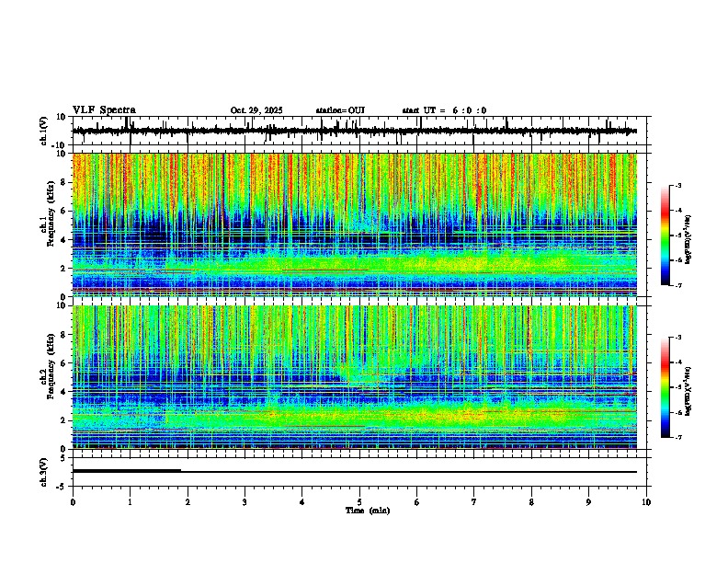Click the time axis tick label "2"
728x563 pixels.
pos(188,502)
